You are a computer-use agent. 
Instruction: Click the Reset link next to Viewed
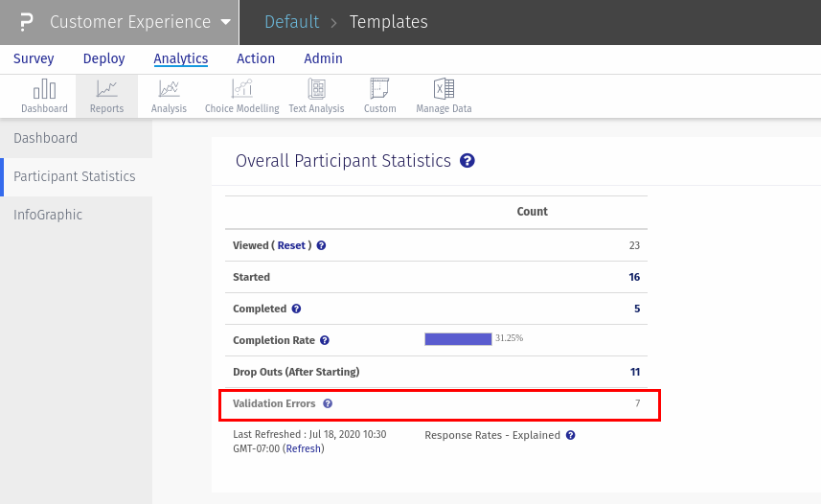[291, 245]
